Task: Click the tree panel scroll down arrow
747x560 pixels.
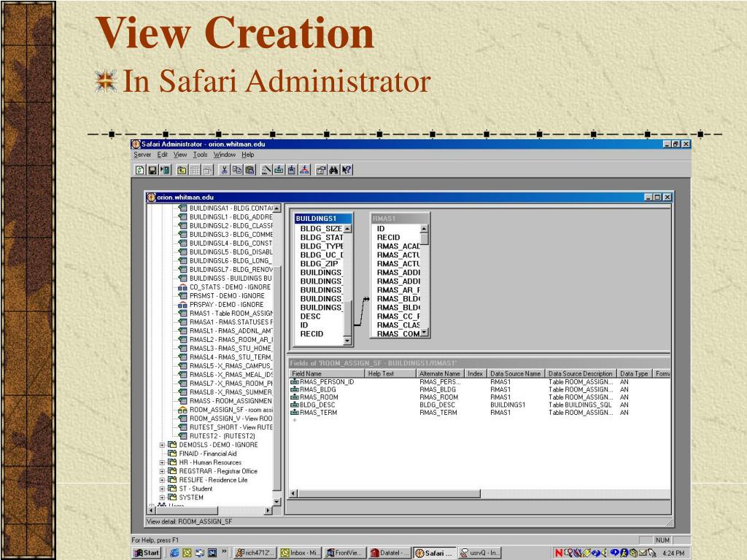Action: pyautogui.click(x=276, y=502)
